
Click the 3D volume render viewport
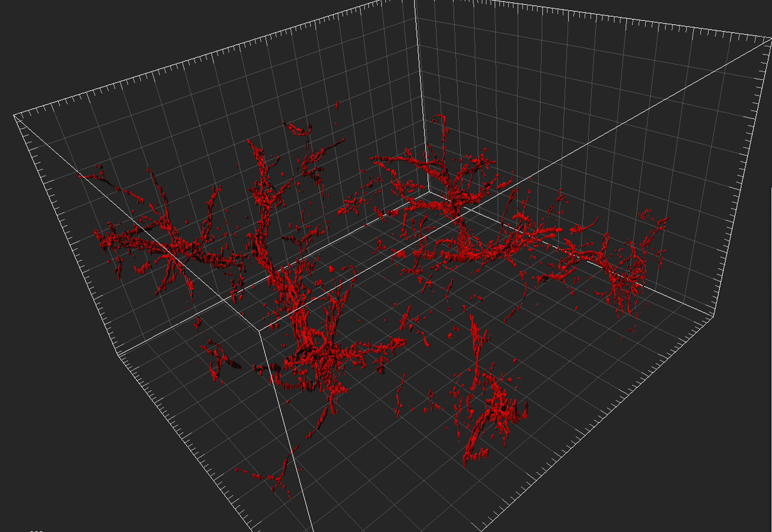click(386, 266)
